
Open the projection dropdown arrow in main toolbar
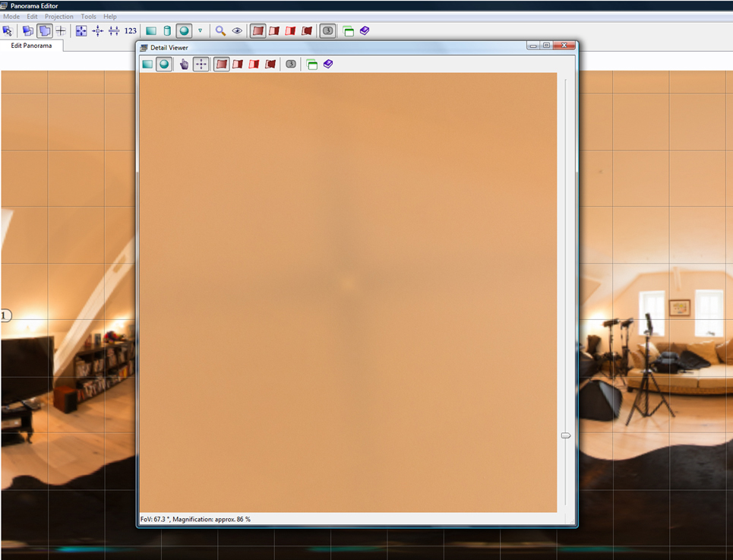200,31
